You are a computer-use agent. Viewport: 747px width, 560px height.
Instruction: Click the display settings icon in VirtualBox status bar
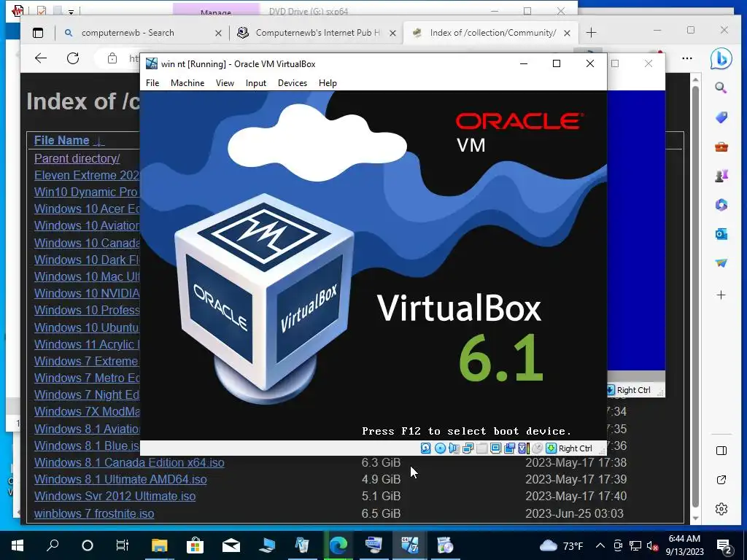click(x=495, y=448)
